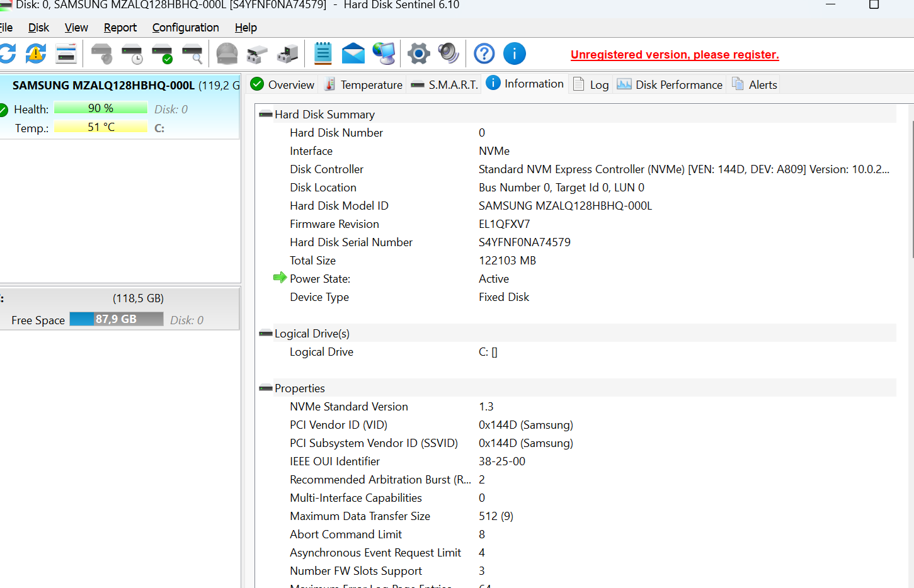The height and width of the screenshot is (588, 914).
Task: Collapse the Properties section
Action: [x=266, y=388]
